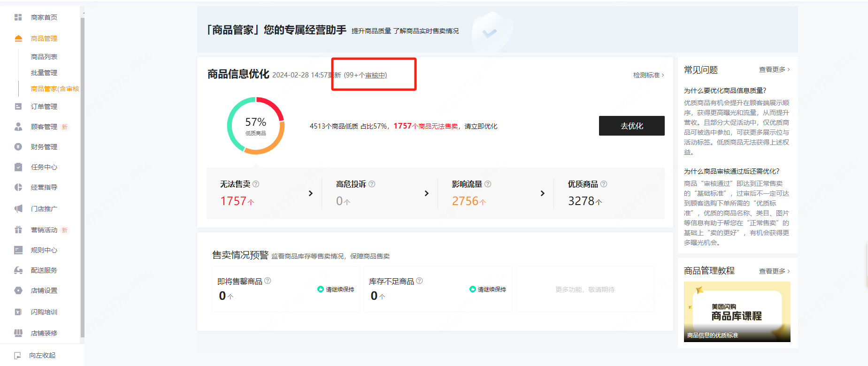Click question 为什么商品审核通过后还需优化?
This screenshot has height=366, width=868.
click(x=731, y=171)
